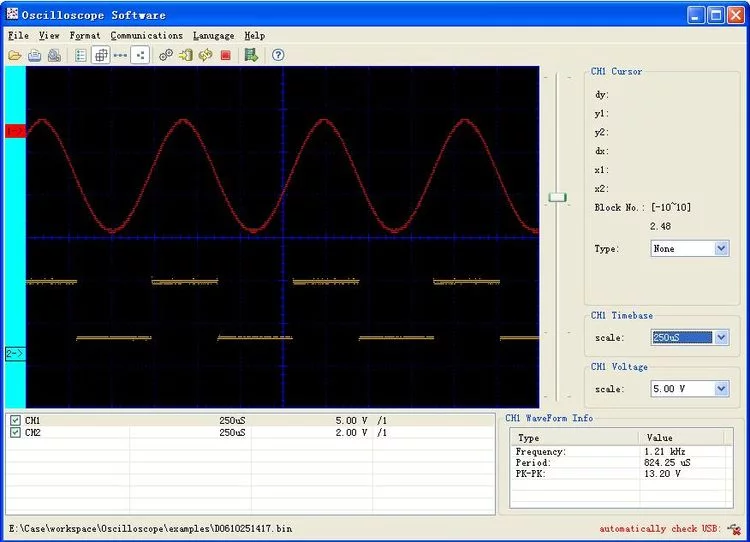Maximize the Oscilloscope Software window

(x=716, y=15)
